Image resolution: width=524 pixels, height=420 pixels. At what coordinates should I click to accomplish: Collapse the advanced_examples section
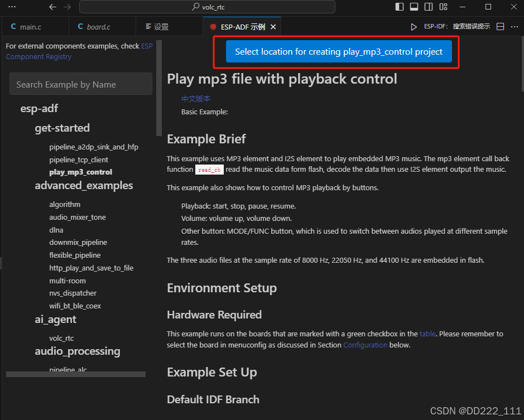84,185
